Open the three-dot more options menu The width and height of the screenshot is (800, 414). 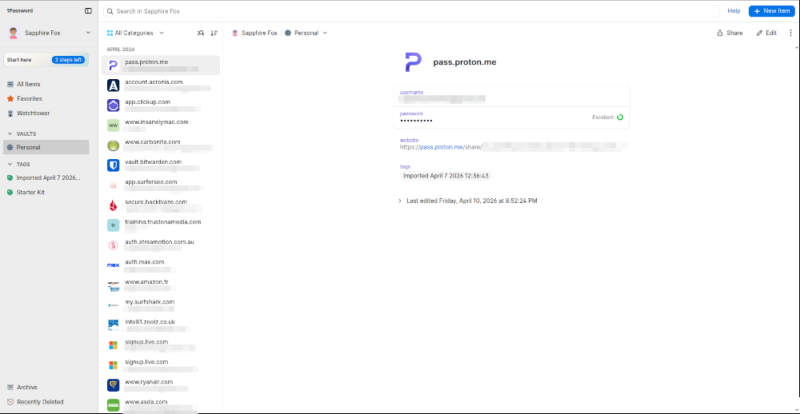click(x=791, y=33)
